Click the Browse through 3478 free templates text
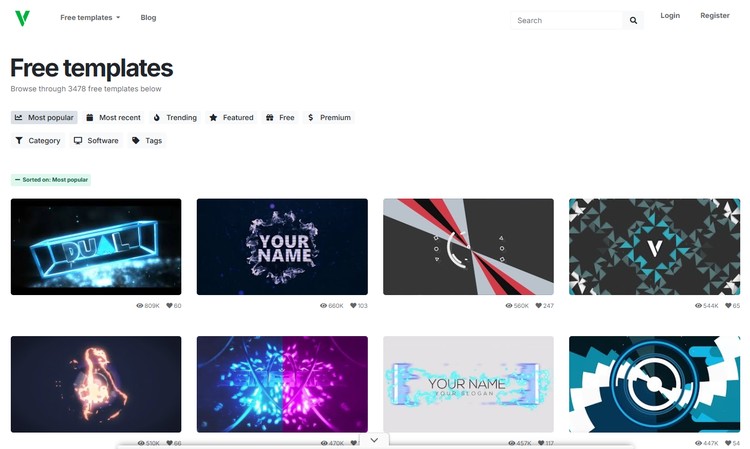 coord(86,89)
